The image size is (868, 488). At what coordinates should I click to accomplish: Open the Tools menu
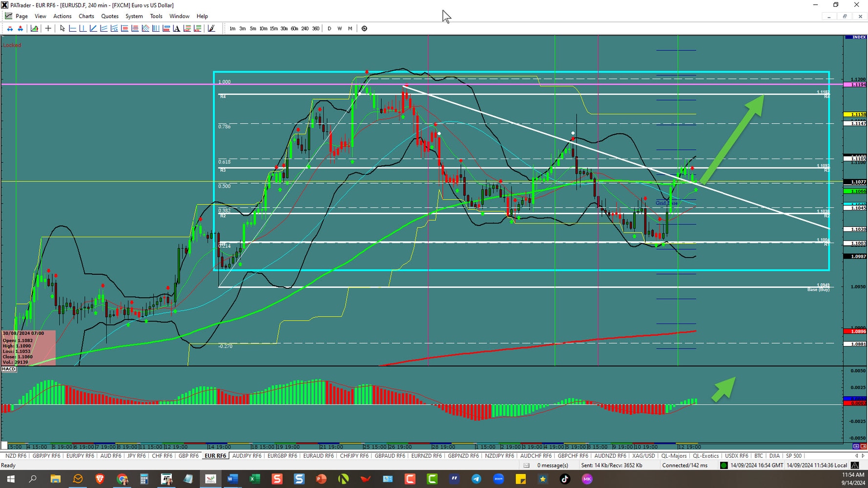click(x=156, y=16)
